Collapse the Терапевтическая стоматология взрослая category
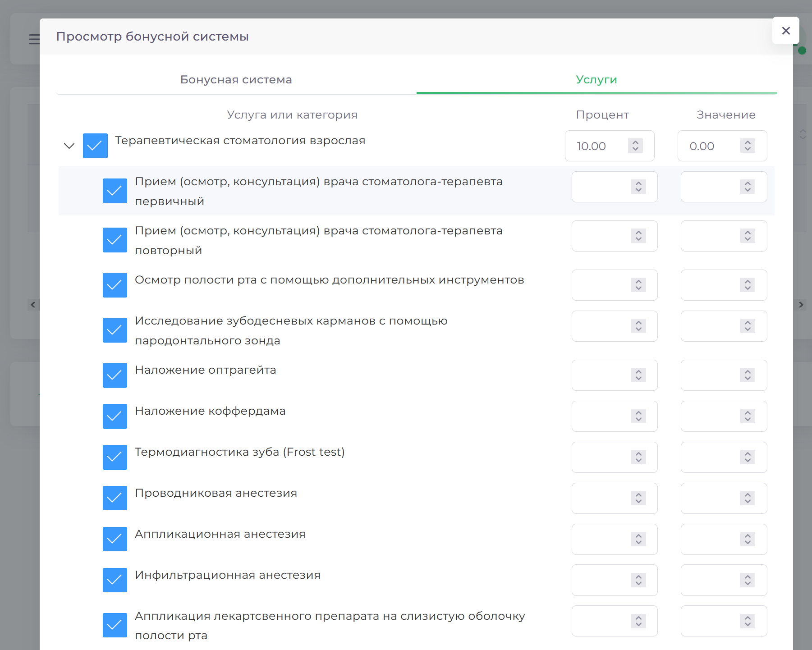This screenshot has width=812, height=650. [69, 146]
